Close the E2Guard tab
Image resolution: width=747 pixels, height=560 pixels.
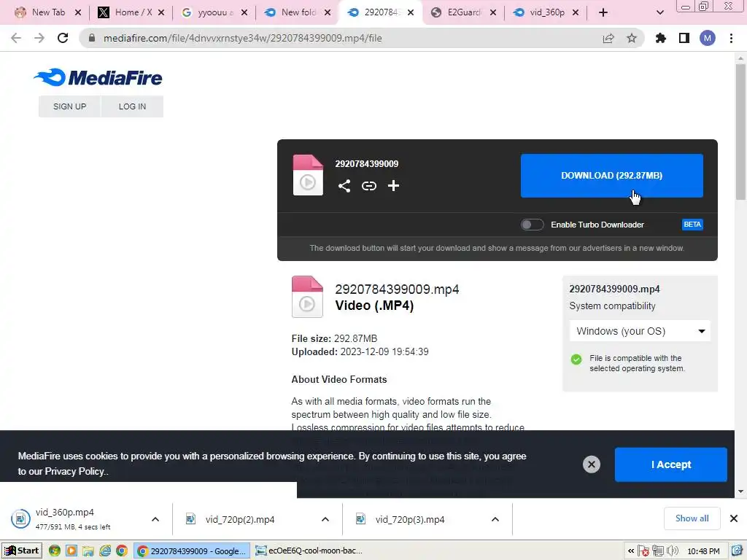[x=492, y=12]
